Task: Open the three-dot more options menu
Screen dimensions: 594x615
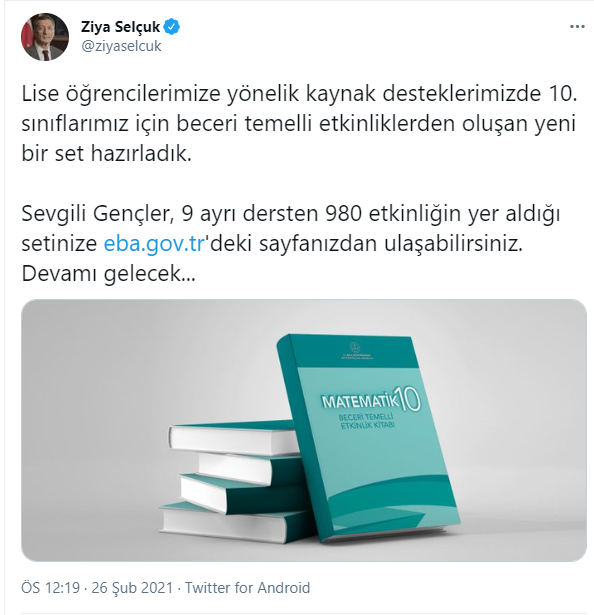Action: [577, 27]
